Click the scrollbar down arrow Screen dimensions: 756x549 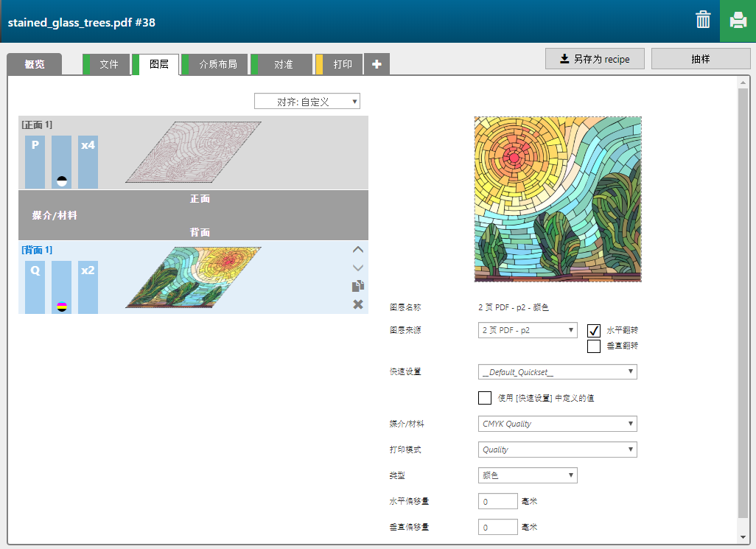pos(743,537)
